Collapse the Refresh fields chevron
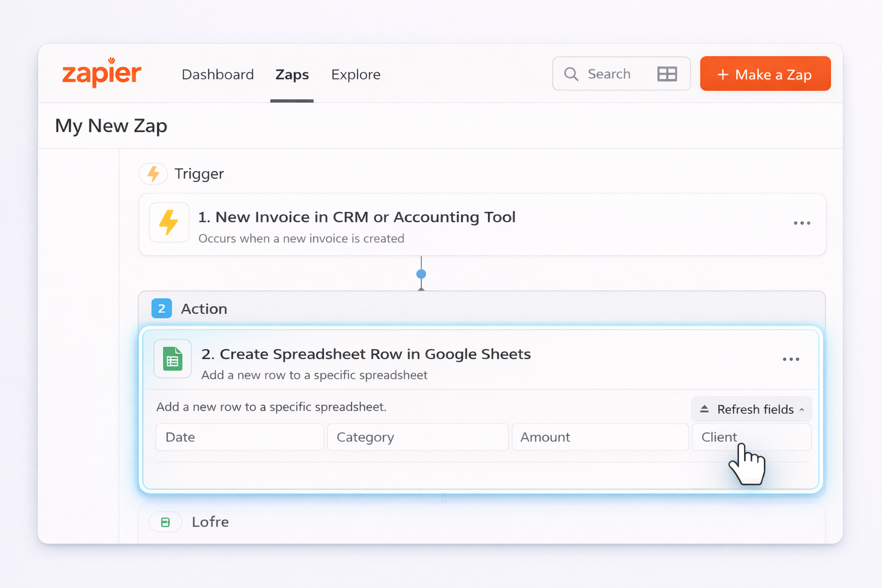The height and width of the screenshot is (588, 882). coord(802,409)
